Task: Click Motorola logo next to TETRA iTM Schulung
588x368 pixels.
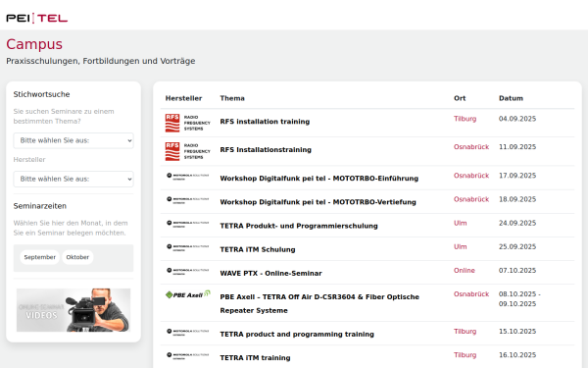Action: point(188,247)
